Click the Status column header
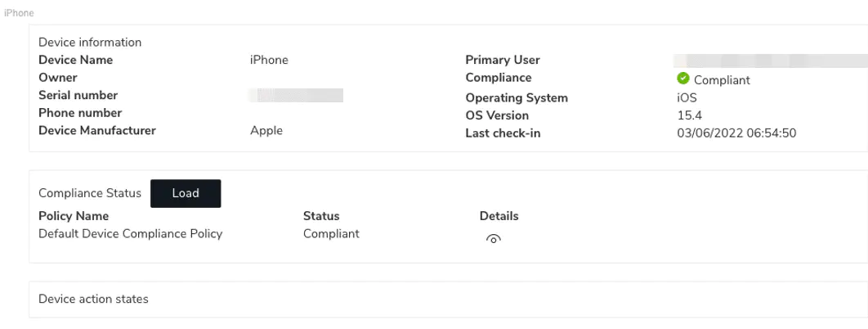 click(321, 216)
